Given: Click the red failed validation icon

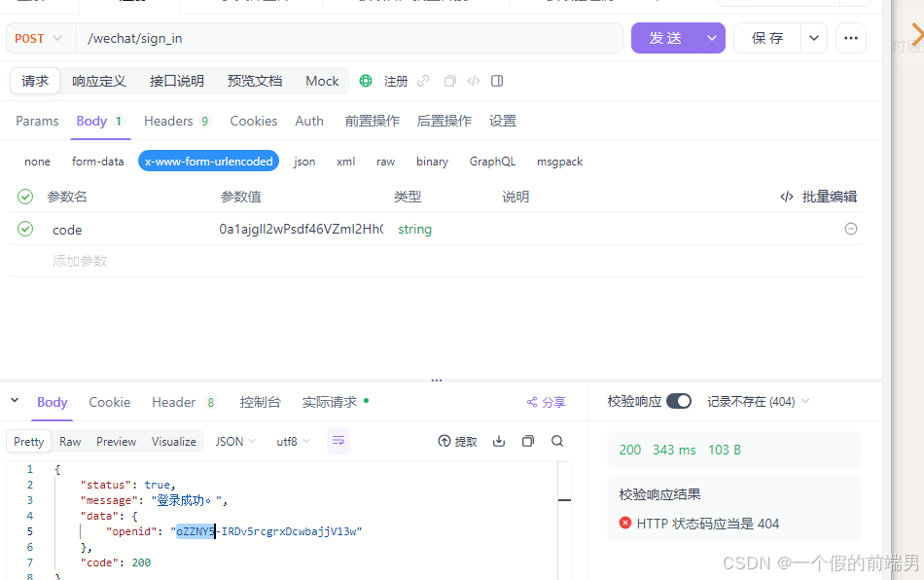Looking at the screenshot, I should point(625,523).
